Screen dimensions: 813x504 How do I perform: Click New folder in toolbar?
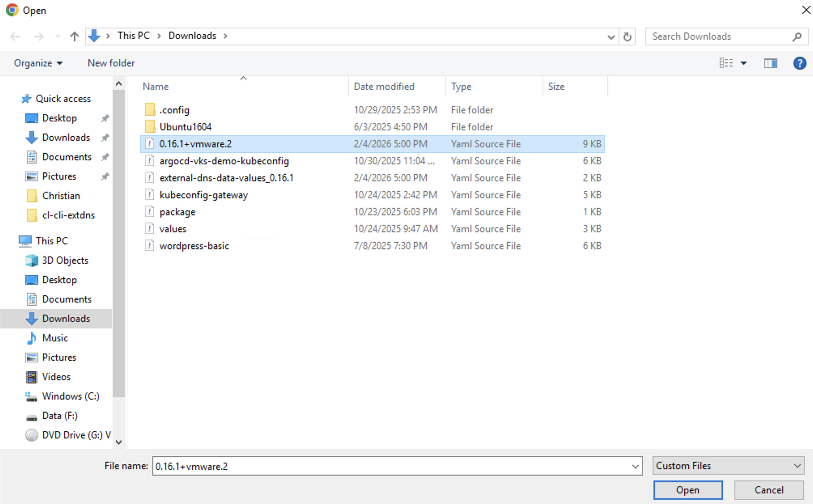[111, 63]
